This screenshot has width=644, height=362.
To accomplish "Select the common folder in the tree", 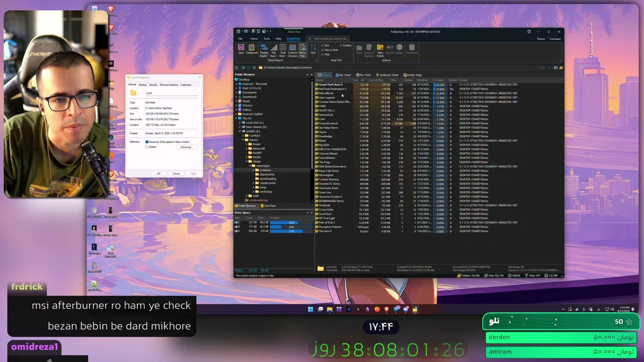I will pos(265,170).
